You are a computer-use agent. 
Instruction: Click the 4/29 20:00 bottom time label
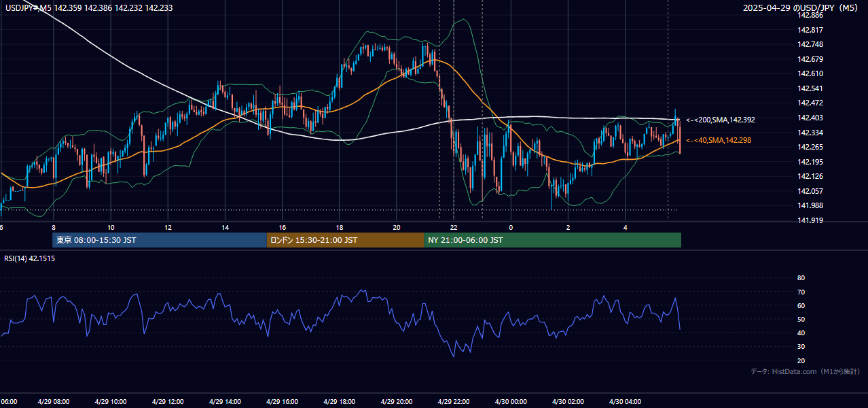[x=397, y=402]
